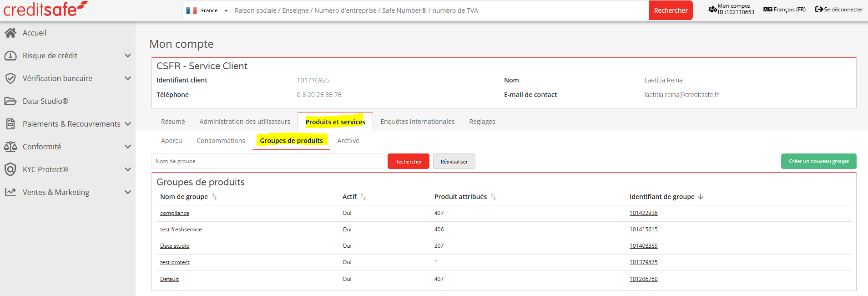Open Enquêtes internationales tab
Viewport: 868px width, 296px height.
(x=417, y=122)
